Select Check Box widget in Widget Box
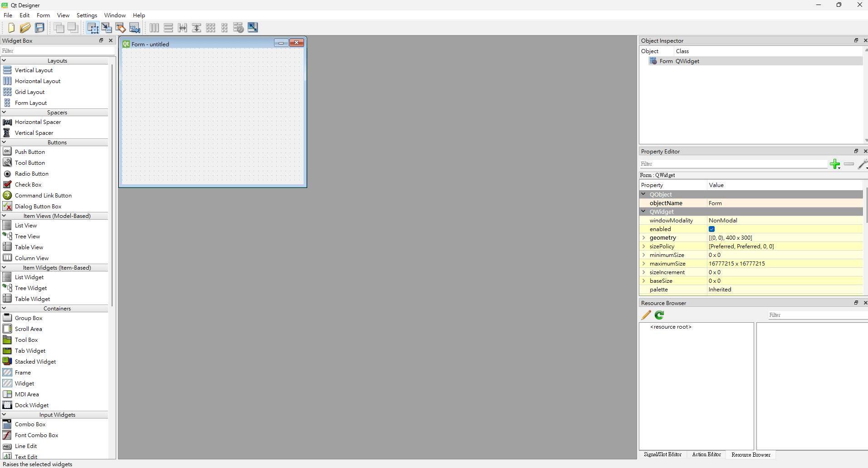 (28, 185)
